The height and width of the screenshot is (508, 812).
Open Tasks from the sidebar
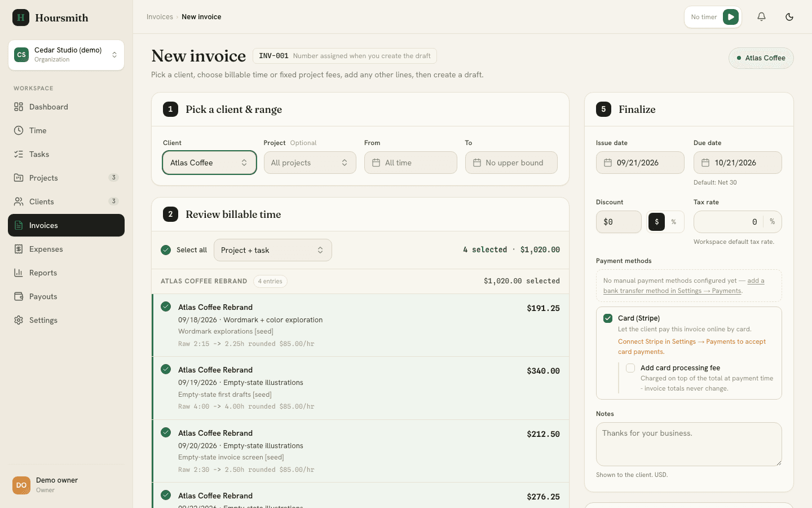[x=67, y=154]
